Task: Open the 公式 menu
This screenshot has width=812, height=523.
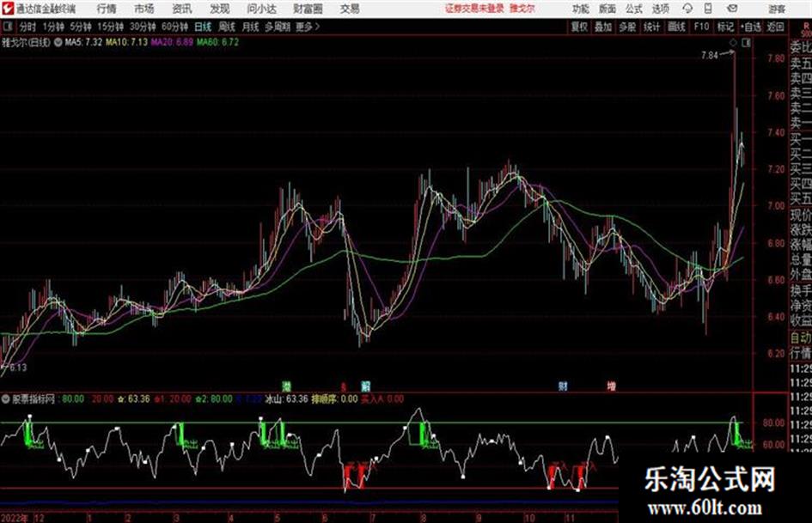Action: coord(634,9)
